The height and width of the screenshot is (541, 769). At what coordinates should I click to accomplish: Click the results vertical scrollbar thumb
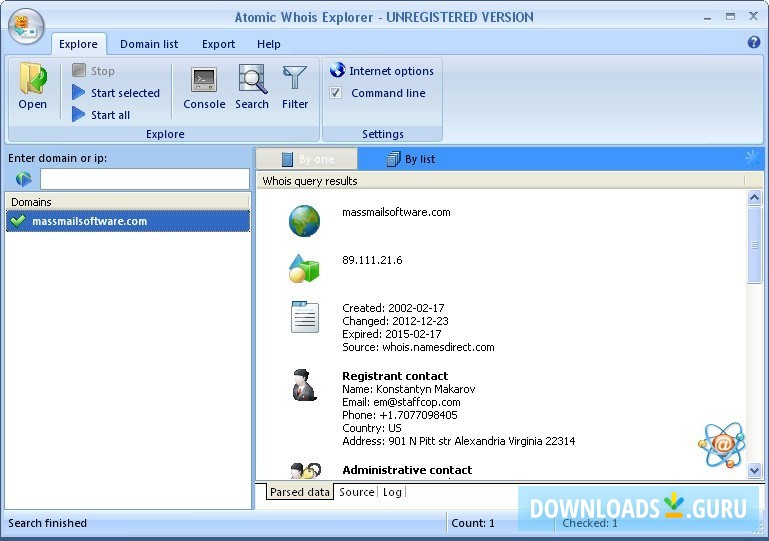click(x=754, y=245)
